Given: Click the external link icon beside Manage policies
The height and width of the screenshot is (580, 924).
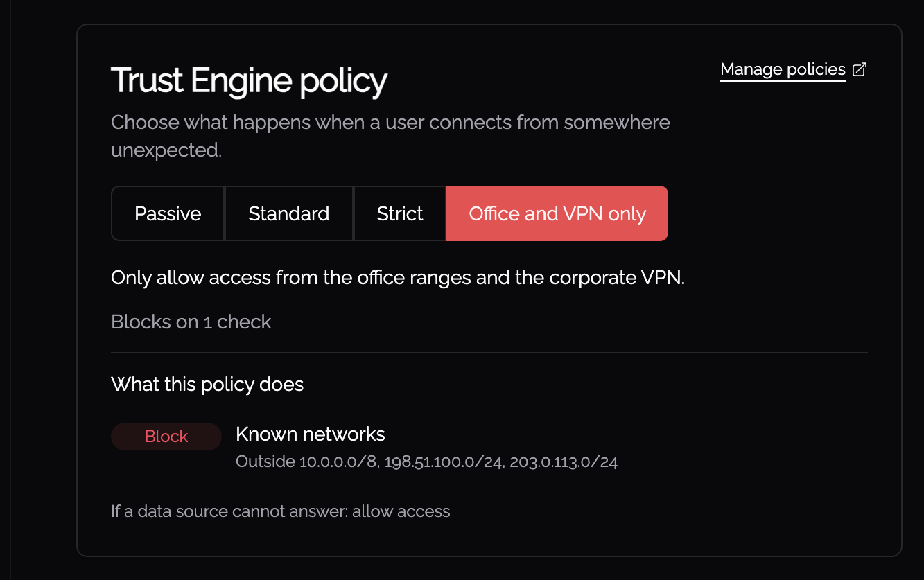Looking at the screenshot, I should pos(860,69).
